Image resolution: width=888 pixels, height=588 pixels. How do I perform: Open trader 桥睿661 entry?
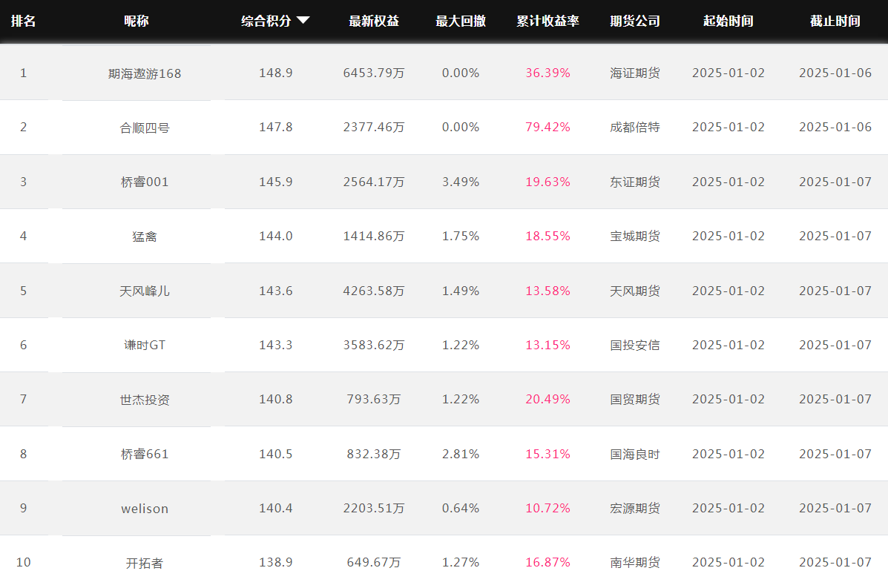[x=145, y=455]
